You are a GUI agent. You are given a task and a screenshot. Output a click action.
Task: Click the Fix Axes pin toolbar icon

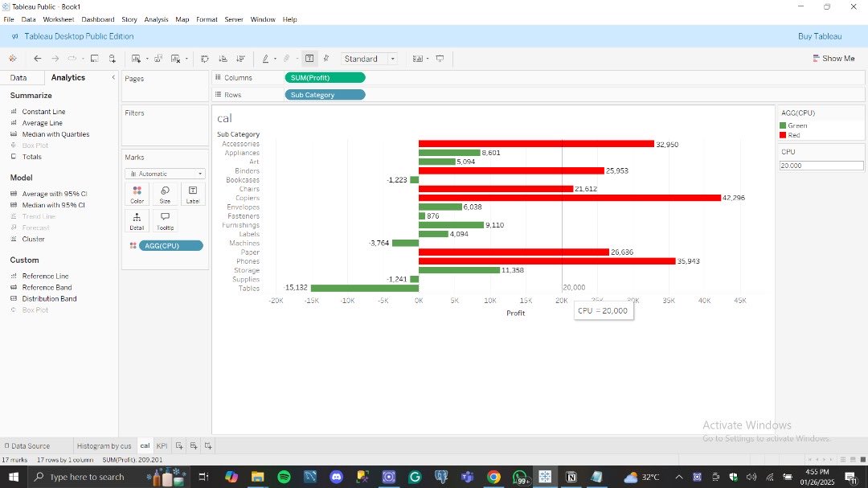click(326, 58)
